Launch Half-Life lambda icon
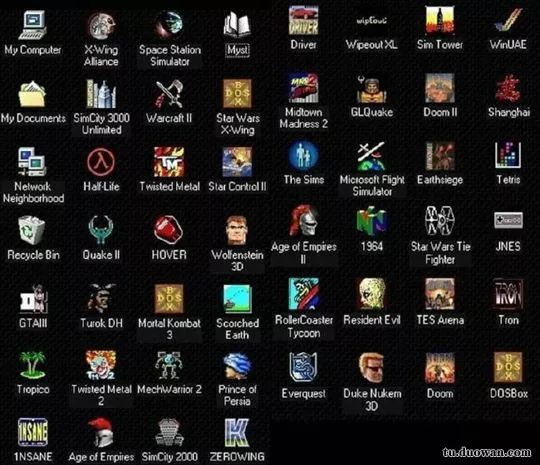The width and height of the screenshot is (540, 465). [x=101, y=161]
